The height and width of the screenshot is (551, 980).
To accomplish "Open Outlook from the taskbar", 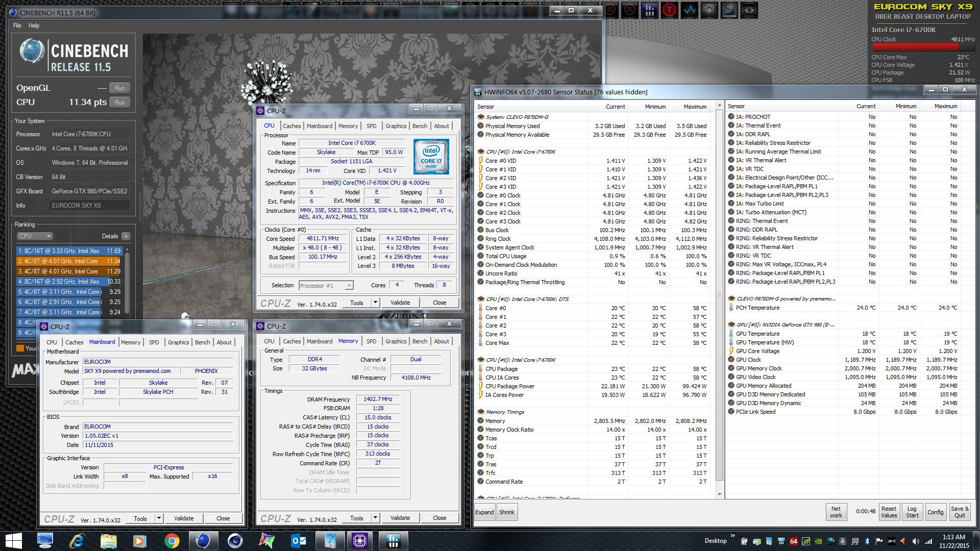I will (x=298, y=541).
